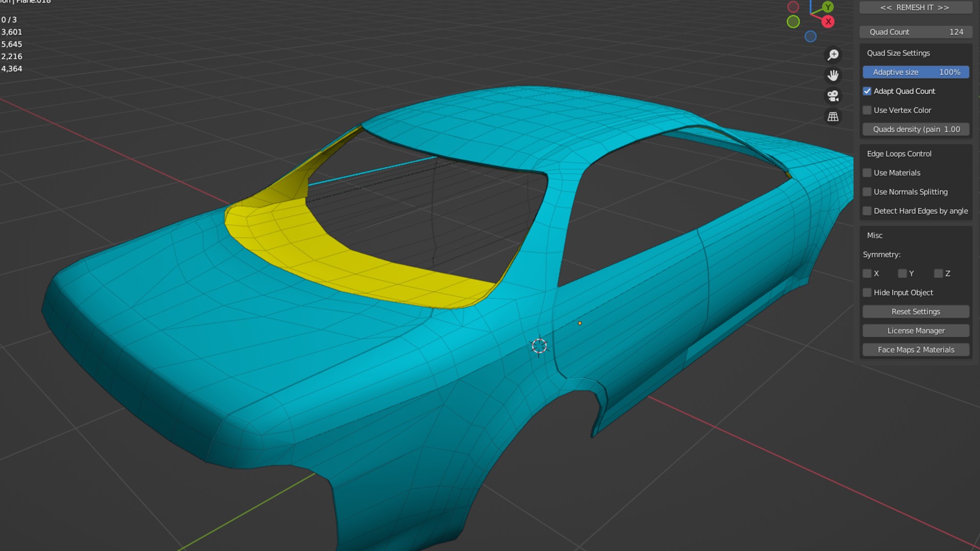
Task: Collapse the Edge Loops Control section
Action: [x=899, y=154]
